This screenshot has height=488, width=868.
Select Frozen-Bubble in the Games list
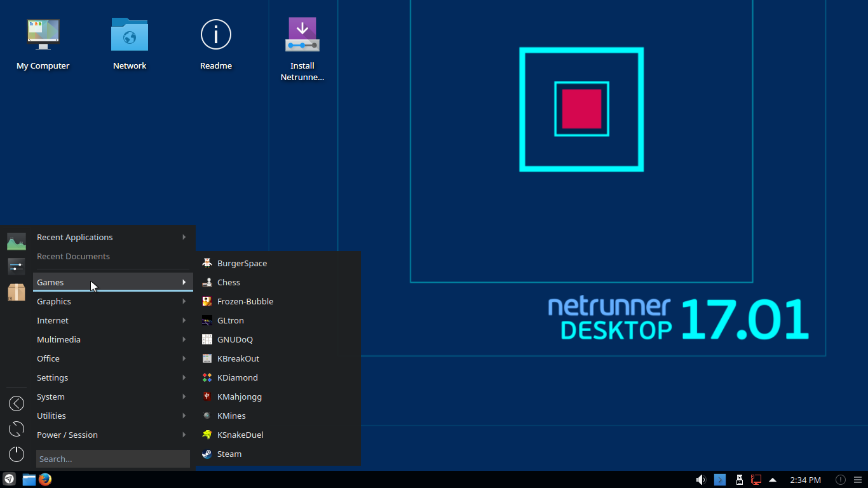coord(245,301)
